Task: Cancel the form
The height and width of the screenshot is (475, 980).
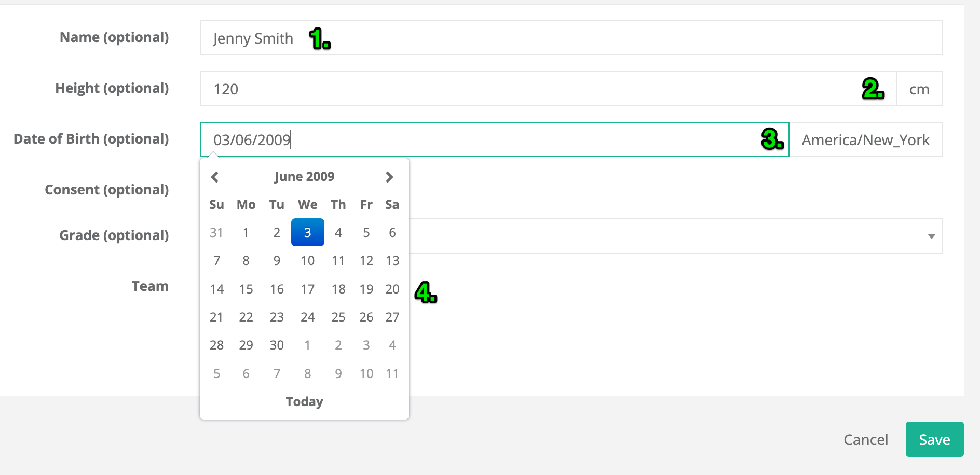Action: [866, 440]
